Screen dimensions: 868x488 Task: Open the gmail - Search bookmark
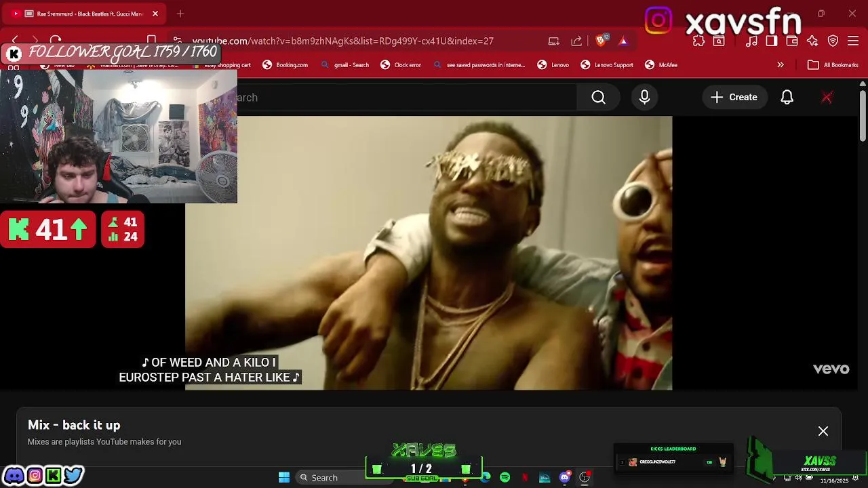point(344,65)
